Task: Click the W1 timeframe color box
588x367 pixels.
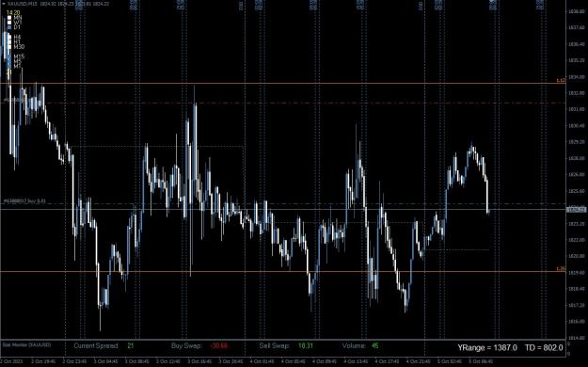Action: pyautogui.click(x=9, y=23)
